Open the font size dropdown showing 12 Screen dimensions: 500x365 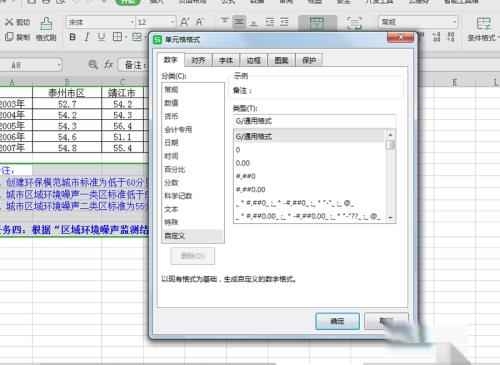pos(172,22)
